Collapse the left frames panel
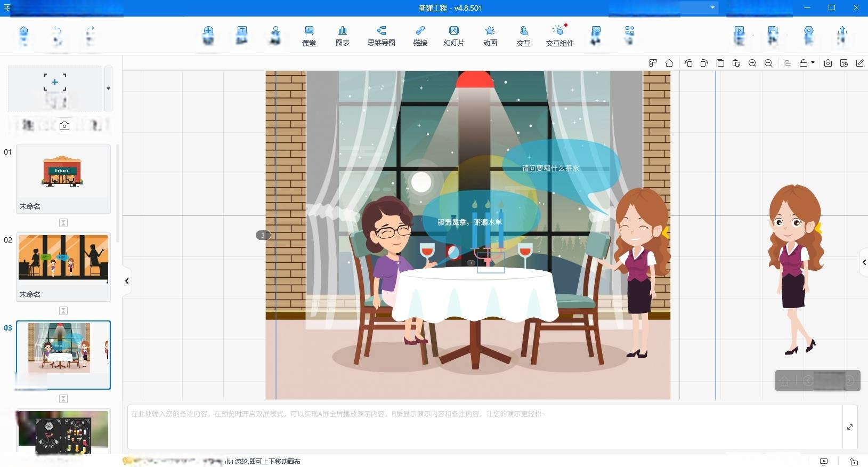The height and width of the screenshot is (467, 868). (127, 281)
